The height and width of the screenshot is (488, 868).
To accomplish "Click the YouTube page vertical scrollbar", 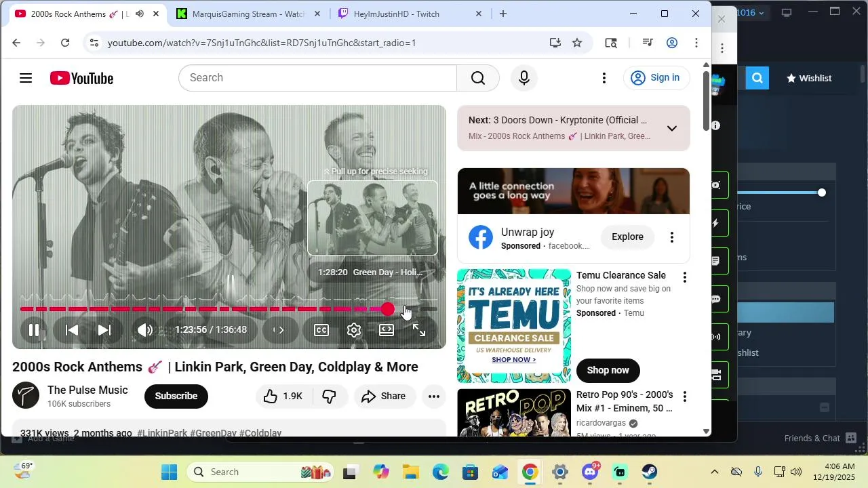I will [706, 102].
